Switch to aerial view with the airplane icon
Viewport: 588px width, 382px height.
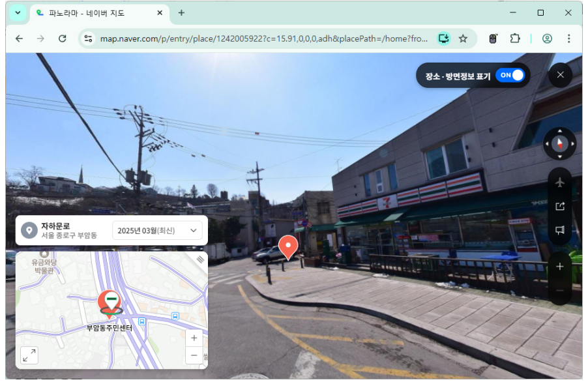pyautogui.click(x=559, y=183)
